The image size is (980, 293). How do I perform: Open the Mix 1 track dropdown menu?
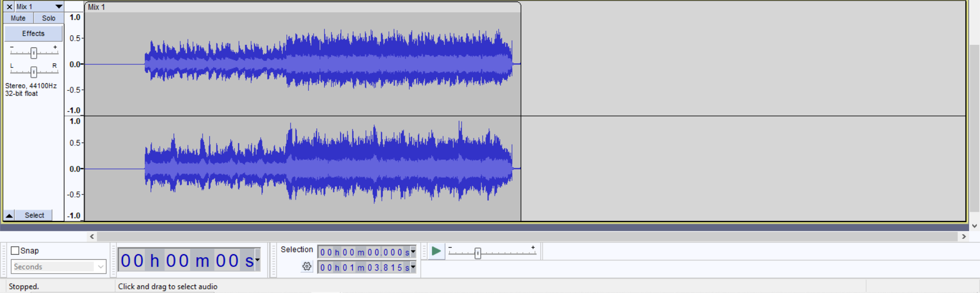pos(58,7)
